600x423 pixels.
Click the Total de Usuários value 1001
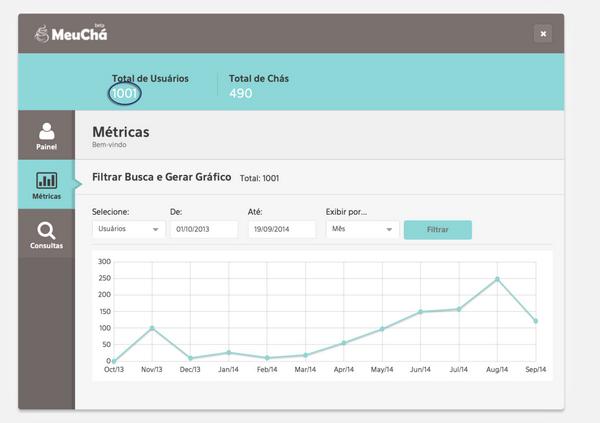tap(124, 93)
